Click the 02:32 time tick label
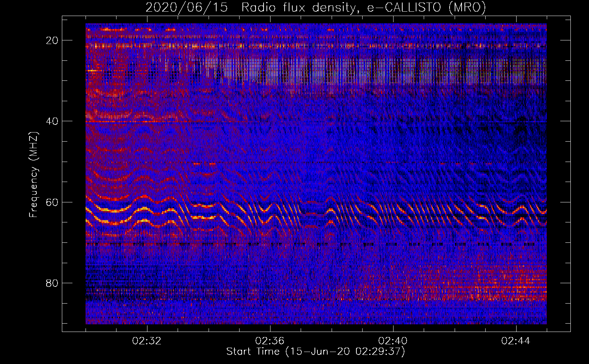This screenshot has width=589, height=364. (147, 341)
